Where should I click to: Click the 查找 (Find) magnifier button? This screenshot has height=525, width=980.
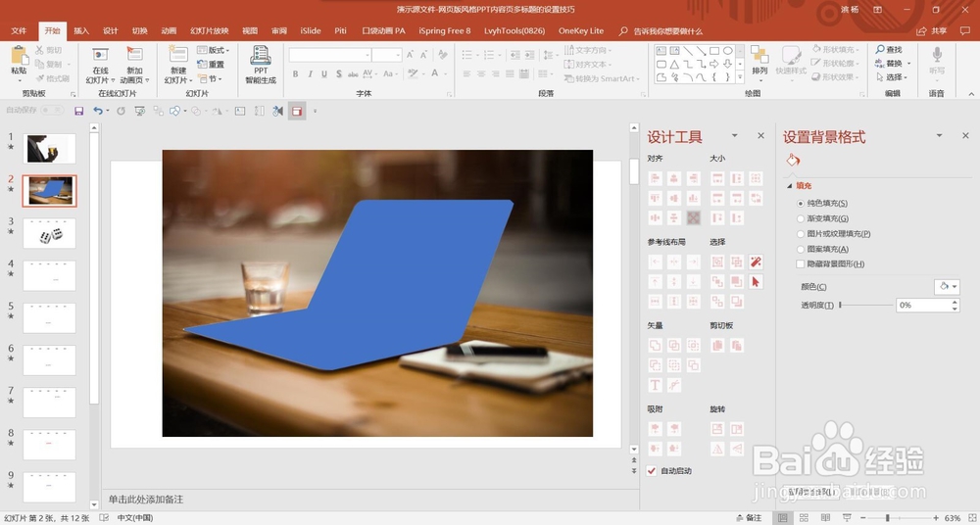[889, 49]
